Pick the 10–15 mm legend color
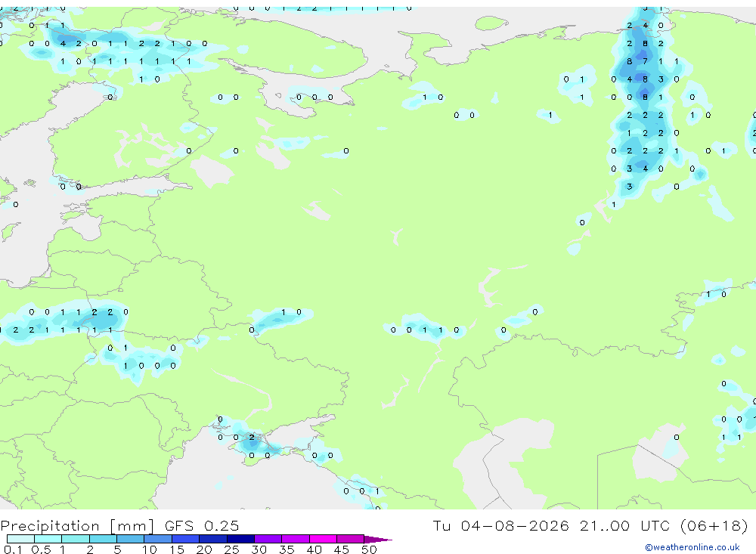The image size is (756, 554). click(x=158, y=539)
